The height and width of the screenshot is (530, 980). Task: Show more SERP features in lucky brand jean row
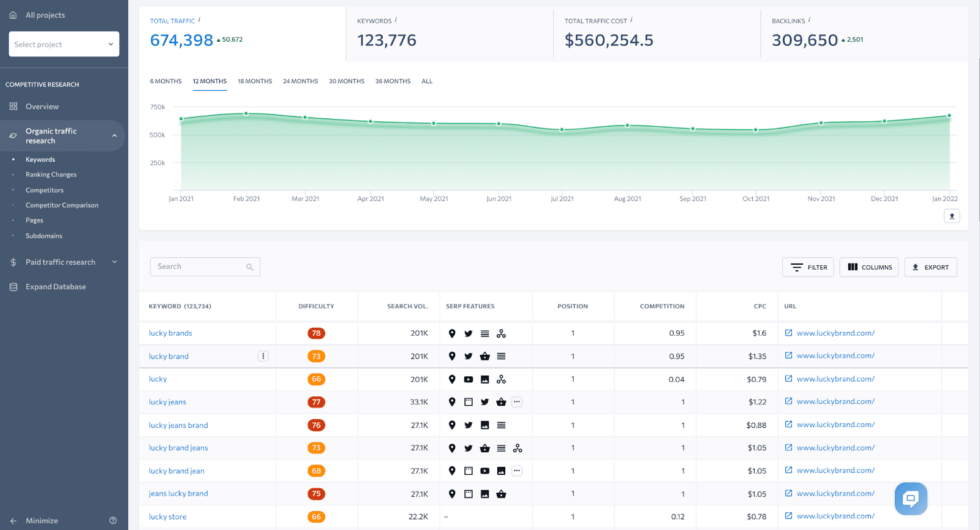[517, 471]
